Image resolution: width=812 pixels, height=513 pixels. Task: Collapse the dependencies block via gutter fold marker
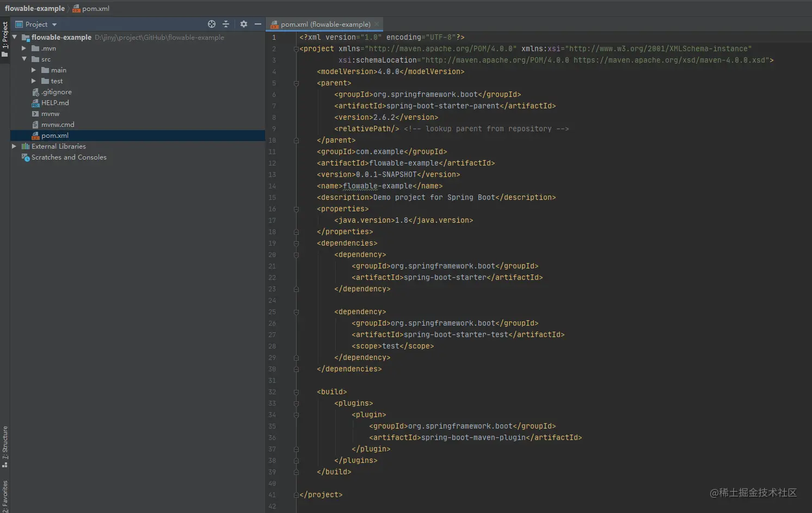296,243
